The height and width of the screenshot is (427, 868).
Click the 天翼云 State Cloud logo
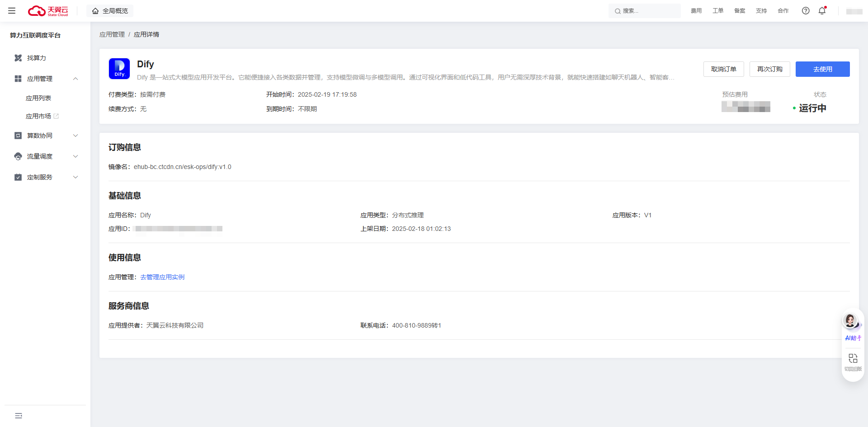pyautogui.click(x=48, y=11)
